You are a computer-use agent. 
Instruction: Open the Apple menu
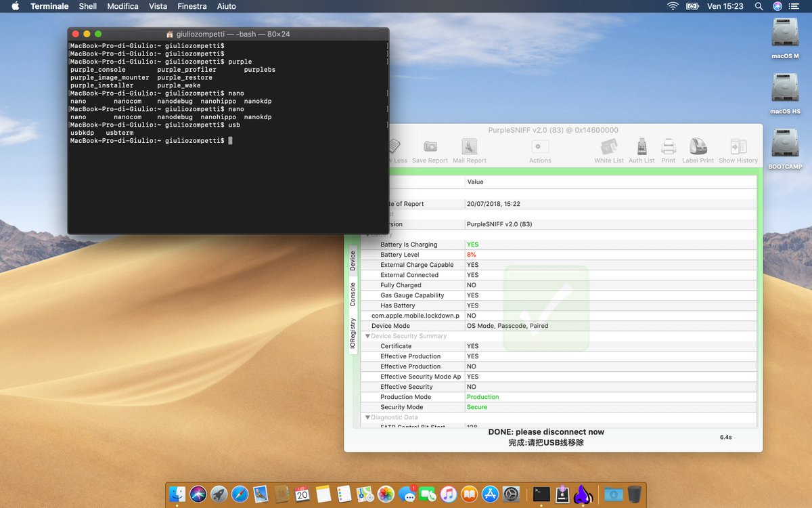click(15, 6)
